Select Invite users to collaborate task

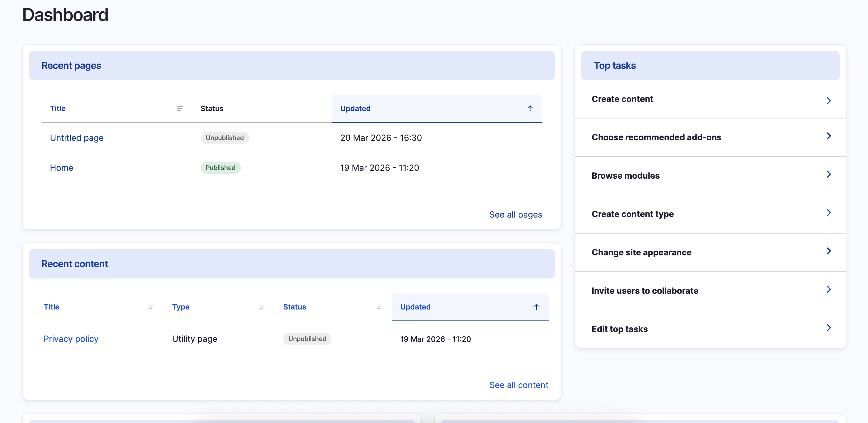point(645,291)
